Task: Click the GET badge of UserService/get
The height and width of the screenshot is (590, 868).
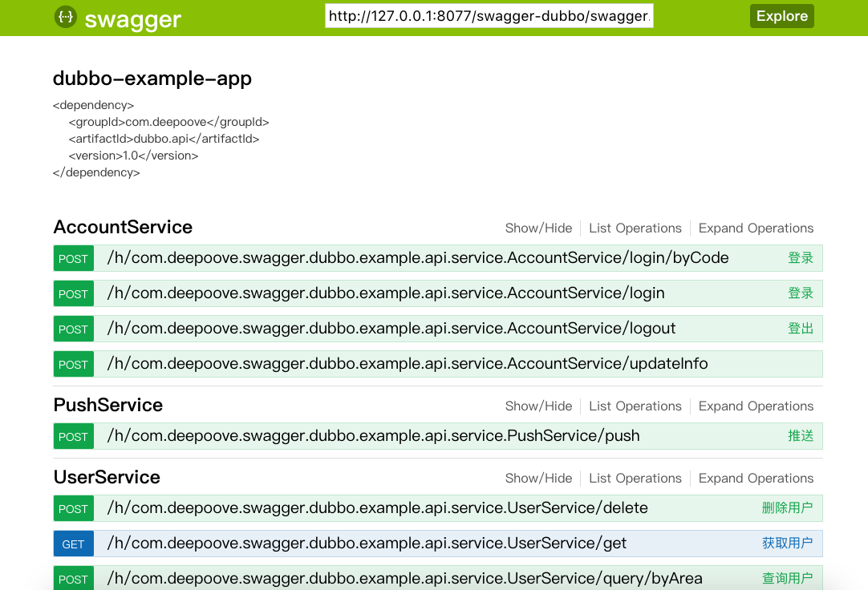Action: point(74,544)
